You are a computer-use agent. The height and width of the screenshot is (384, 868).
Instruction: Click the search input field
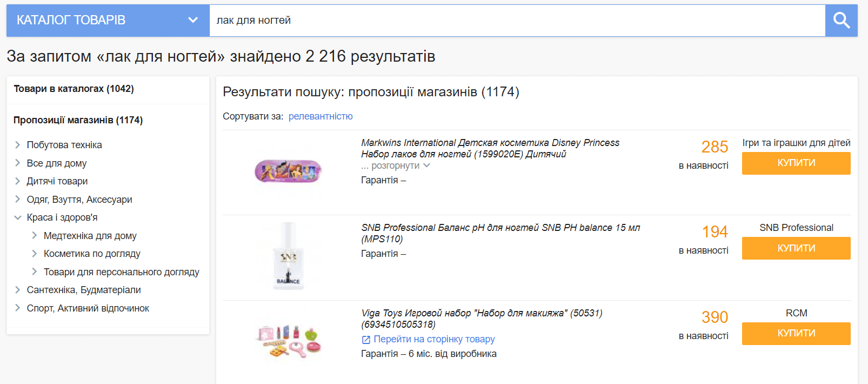tap(517, 21)
